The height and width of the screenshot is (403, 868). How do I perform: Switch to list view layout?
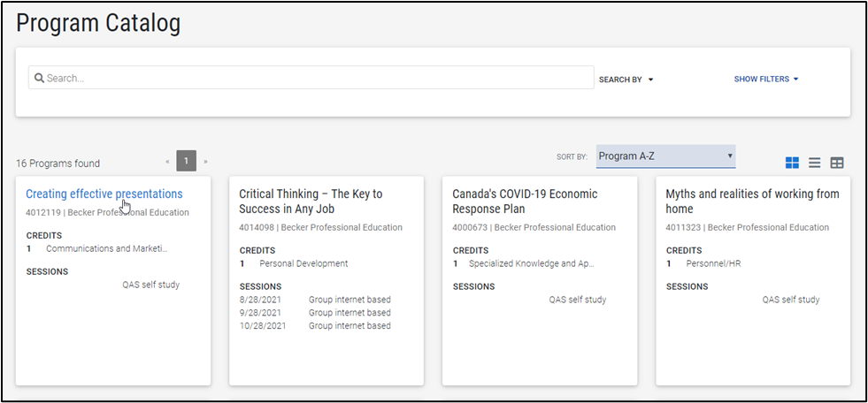(x=814, y=163)
